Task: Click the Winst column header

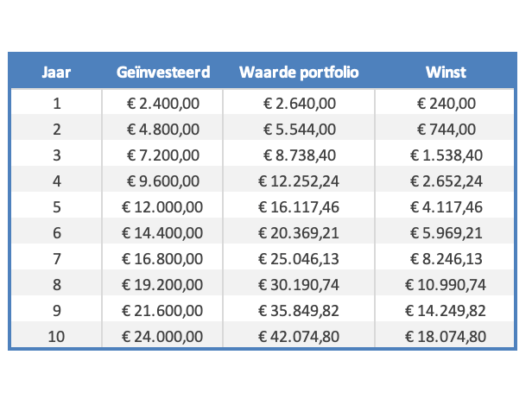Action: (446, 72)
